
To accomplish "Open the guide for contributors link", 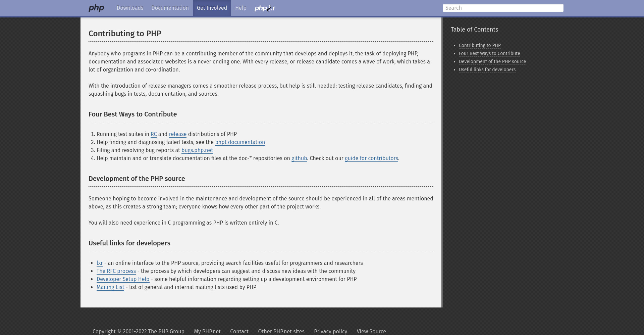I will [371, 158].
